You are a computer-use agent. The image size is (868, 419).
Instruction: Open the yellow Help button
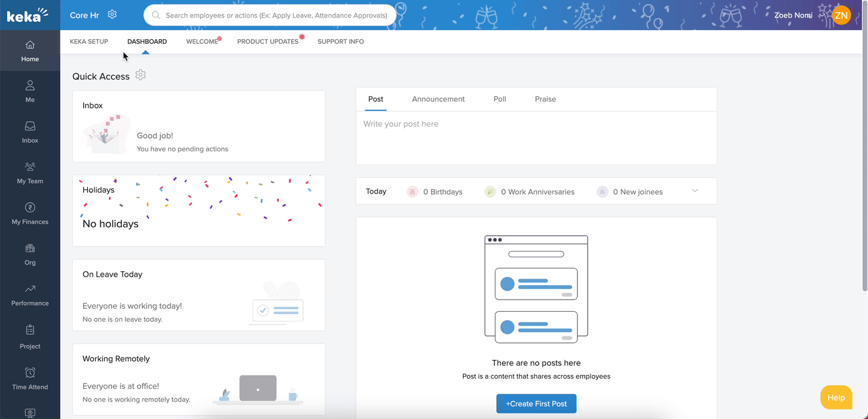[836, 397]
